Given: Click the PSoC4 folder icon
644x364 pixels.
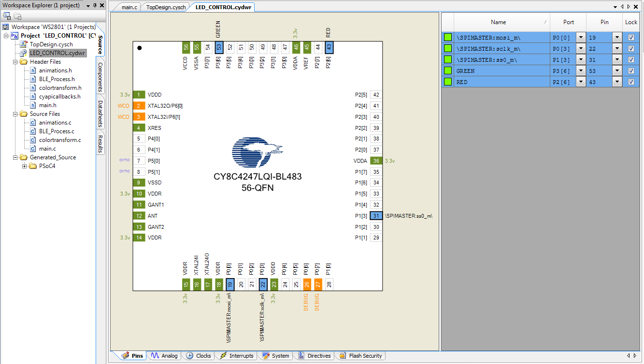Looking at the screenshot, I should (x=33, y=166).
